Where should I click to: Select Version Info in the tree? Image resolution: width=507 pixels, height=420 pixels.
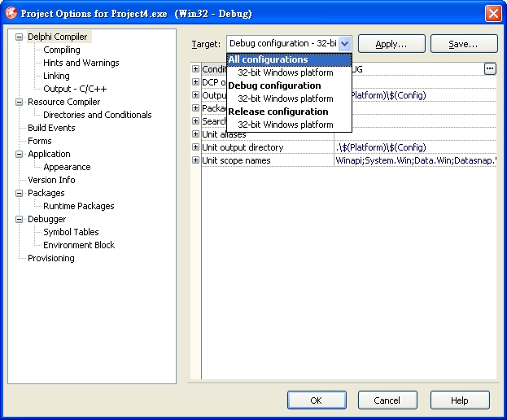point(51,180)
